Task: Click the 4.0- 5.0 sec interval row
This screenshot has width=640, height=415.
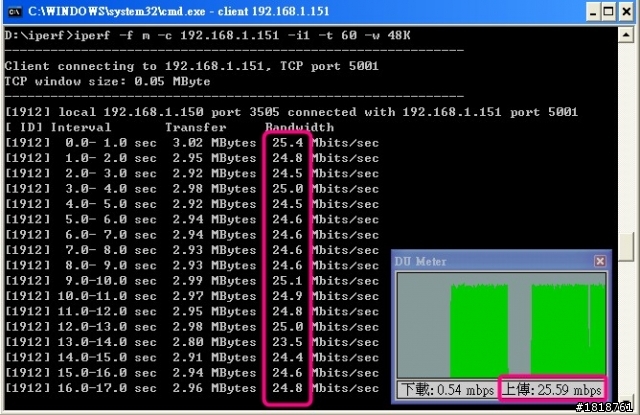Action: 192,204
